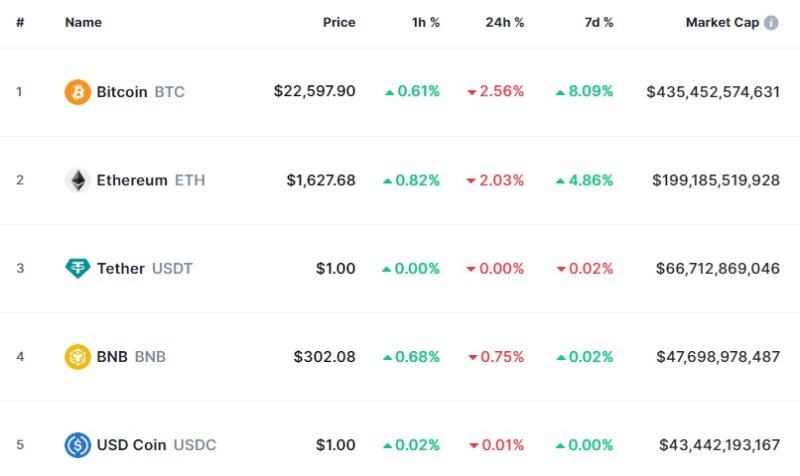The height and width of the screenshot is (476, 800).
Task: Sort the table by Name column
Action: 83,22
